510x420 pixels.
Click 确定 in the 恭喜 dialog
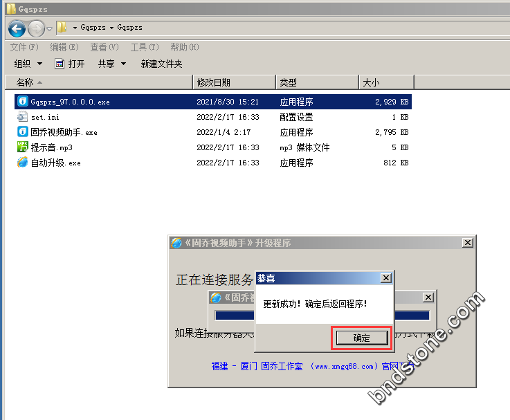tap(362, 338)
